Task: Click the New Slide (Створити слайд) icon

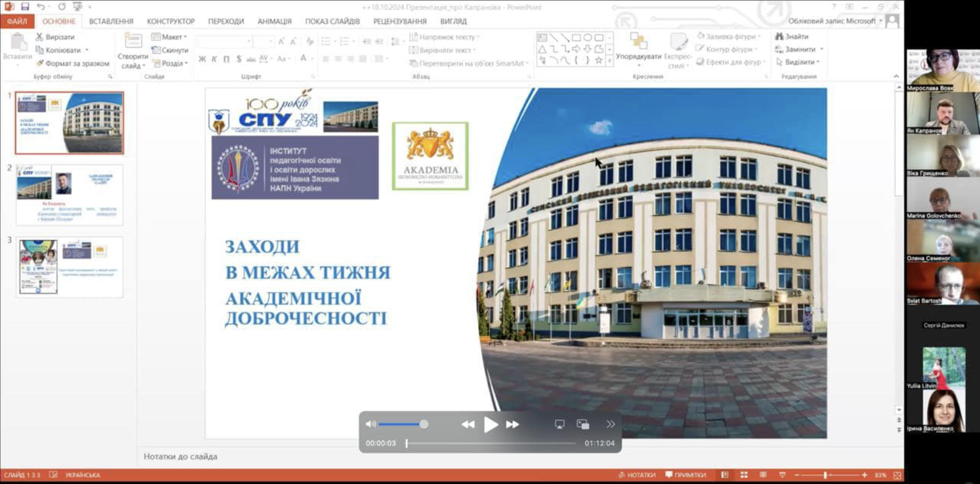Action: [133, 41]
